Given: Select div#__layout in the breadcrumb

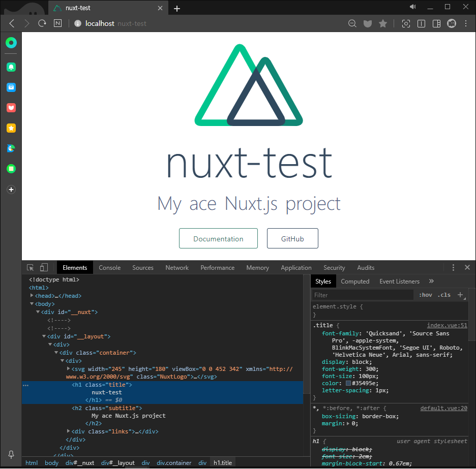Looking at the screenshot, I should click(x=118, y=462).
